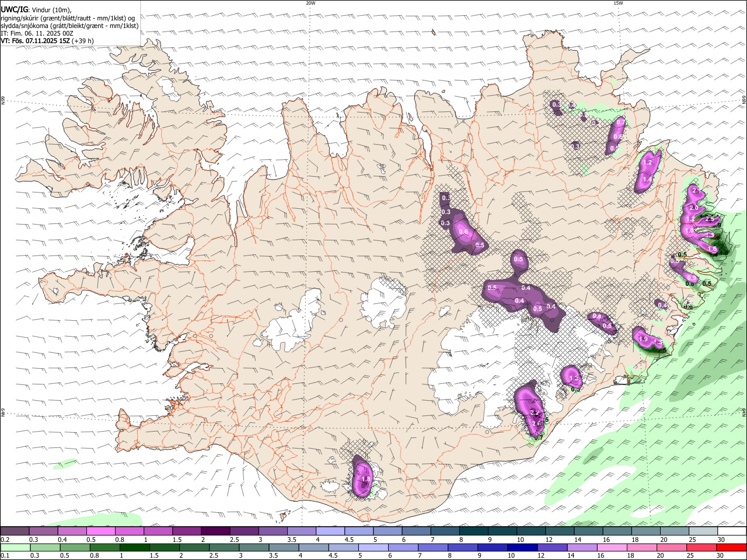Viewport: 747px width, 560px height.
Task: Click the '0.1' label on the lower legend scale
Action: point(5,556)
